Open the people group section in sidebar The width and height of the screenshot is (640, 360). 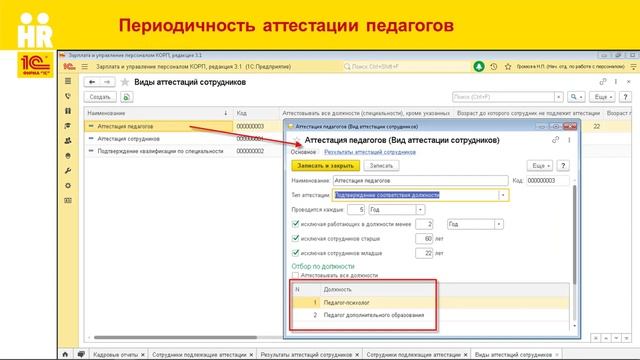pos(68,140)
